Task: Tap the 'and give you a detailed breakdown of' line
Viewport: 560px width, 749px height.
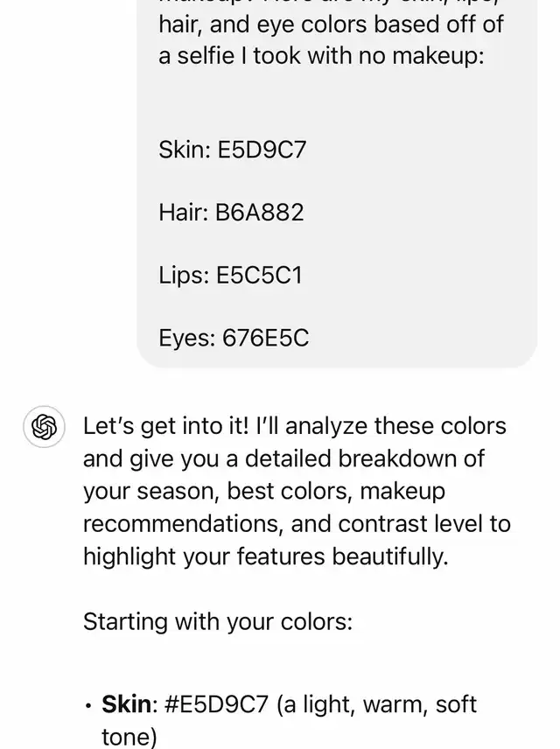Action: tap(283, 458)
